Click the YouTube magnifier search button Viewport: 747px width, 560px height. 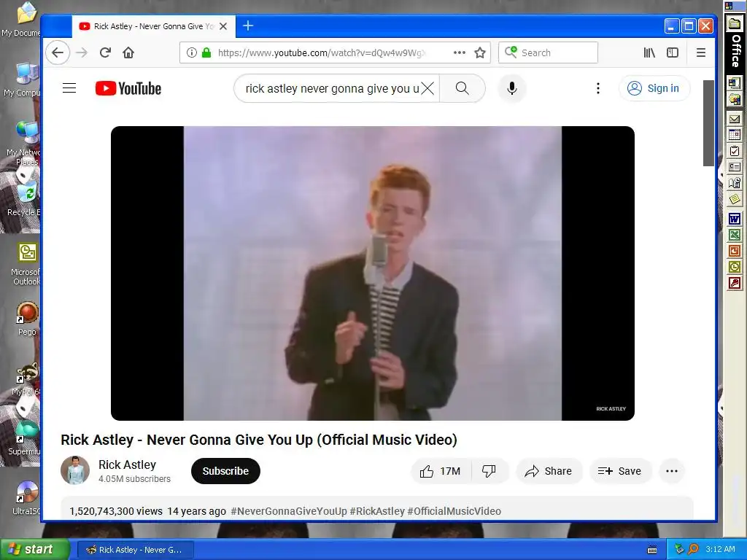[462, 88]
